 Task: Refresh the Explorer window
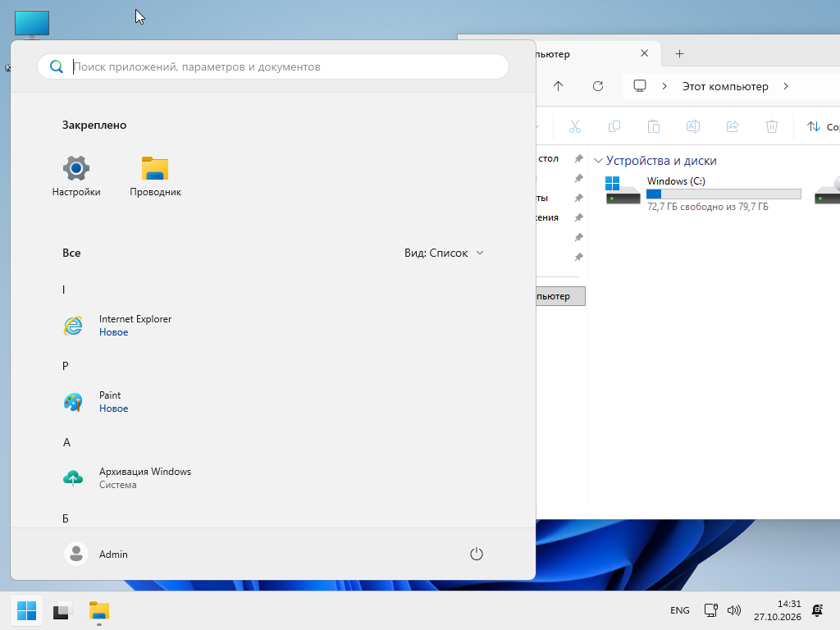598,86
